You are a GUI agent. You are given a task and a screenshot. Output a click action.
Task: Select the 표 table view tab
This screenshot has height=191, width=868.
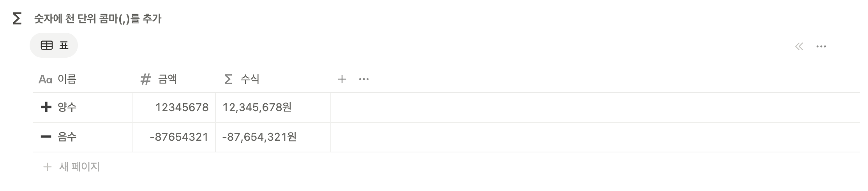(54, 46)
